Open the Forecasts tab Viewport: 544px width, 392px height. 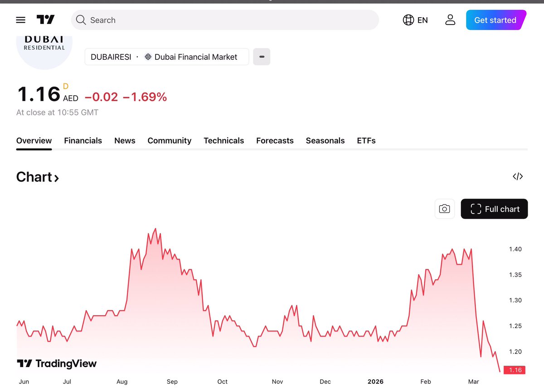tap(275, 140)
